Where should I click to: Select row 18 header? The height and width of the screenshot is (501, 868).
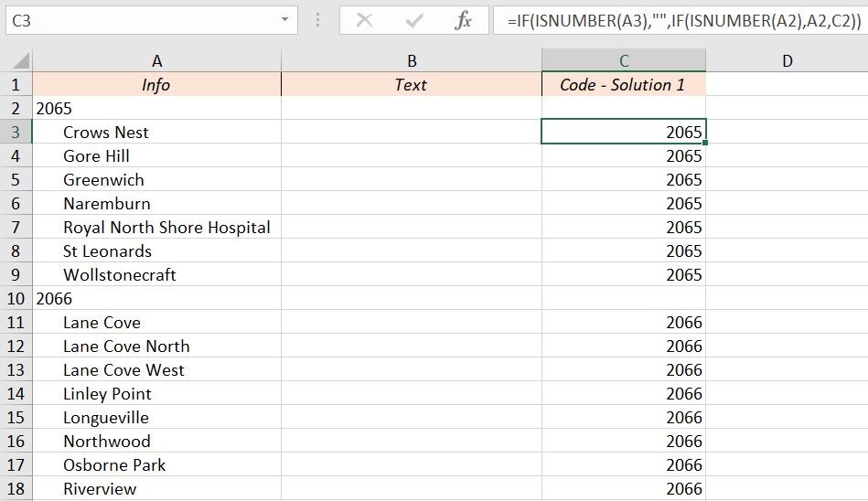[x=16, y=489]
